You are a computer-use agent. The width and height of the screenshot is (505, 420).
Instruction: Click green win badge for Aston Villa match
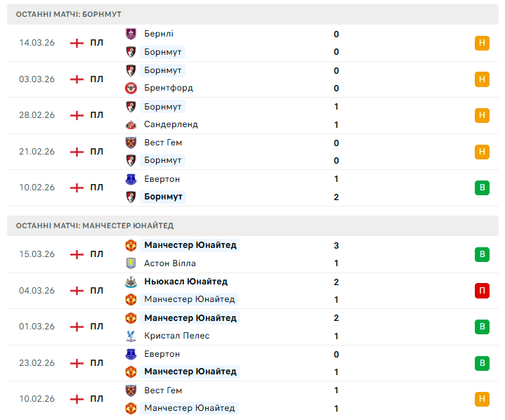click(x=482, y=254)
